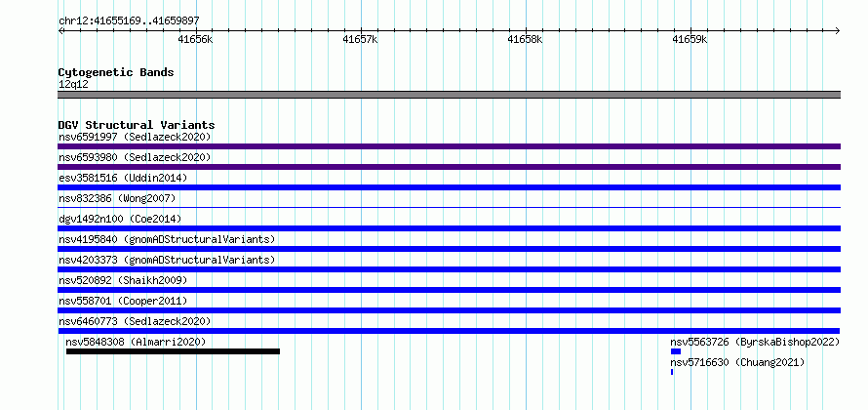The image size is (868, 410).
Task: Click the left arrowhead of the ruler
Action: [60, 31]
